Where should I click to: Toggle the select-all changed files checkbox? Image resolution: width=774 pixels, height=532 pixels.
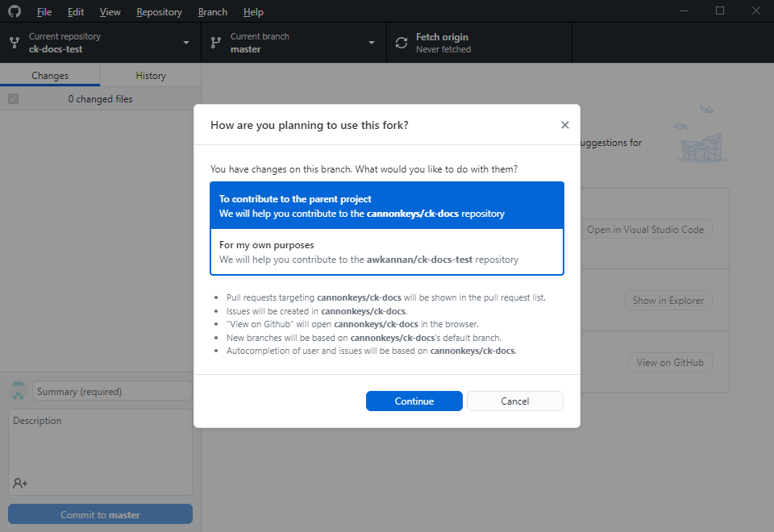(13, 99)
